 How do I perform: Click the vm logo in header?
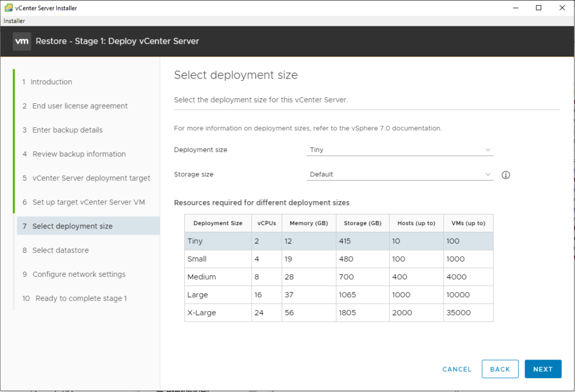coord(22,41)
